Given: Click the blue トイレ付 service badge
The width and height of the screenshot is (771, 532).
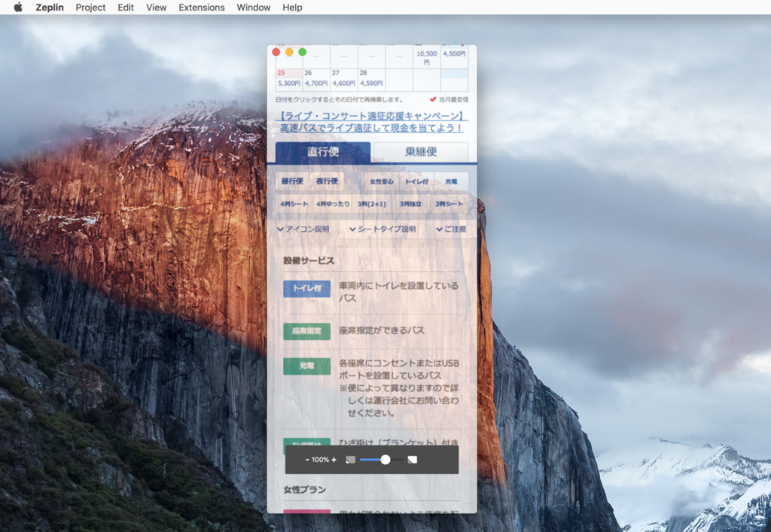Looking at the screenshot, I should coord(306,288).
